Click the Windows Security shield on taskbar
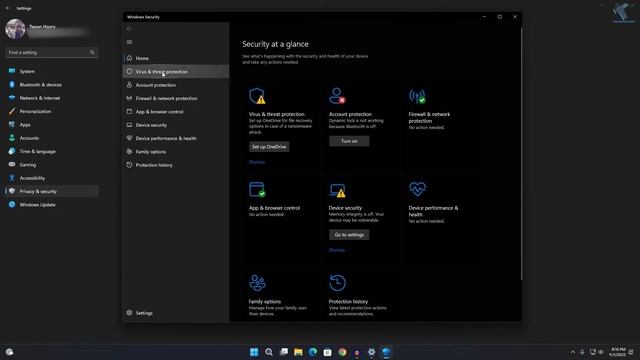This screenshot has width=640, height=360. pos(386,352)
